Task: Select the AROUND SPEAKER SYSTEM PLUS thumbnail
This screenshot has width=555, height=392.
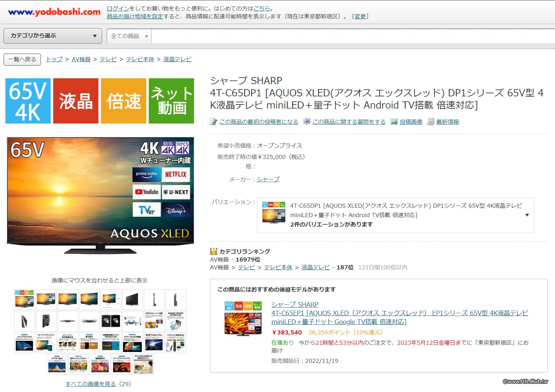Action: click(176, 321)
